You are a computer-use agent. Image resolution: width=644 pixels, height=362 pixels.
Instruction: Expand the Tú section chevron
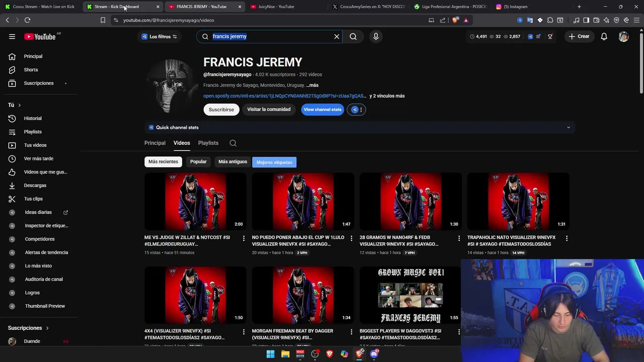coord(19,105)
